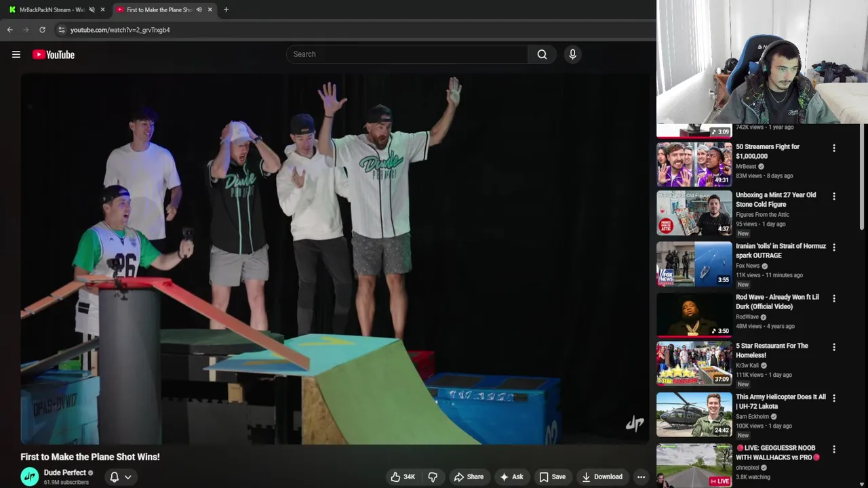Open a new browser tab with plus
Viewport: 868px width, 488px height.
(226, 9)
